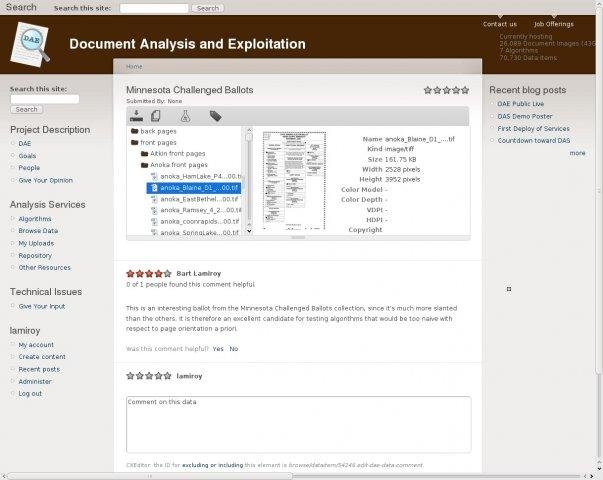This screenshot has width=603, height=480.
Task: Collapse the Anoka front pages folder
Action: click(x=179, y=165)
